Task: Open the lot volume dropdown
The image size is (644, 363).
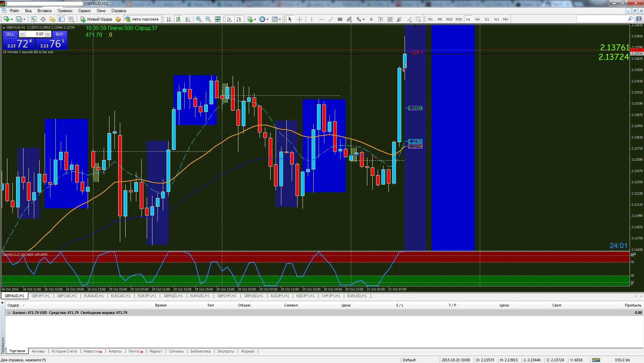Action: coord(22,34)
